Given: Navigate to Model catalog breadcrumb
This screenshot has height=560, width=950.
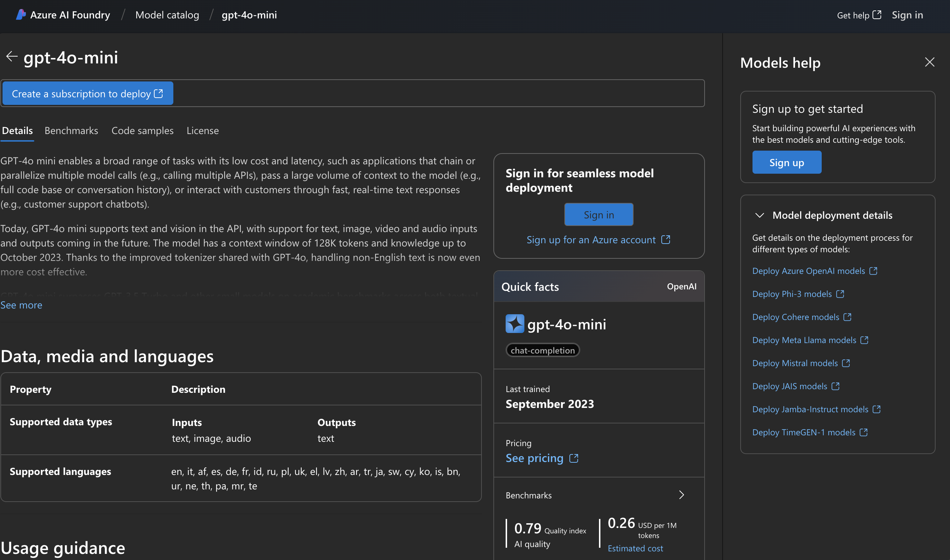Looking at the screenshot, I should pyautogui.click(x=167, y=15).
